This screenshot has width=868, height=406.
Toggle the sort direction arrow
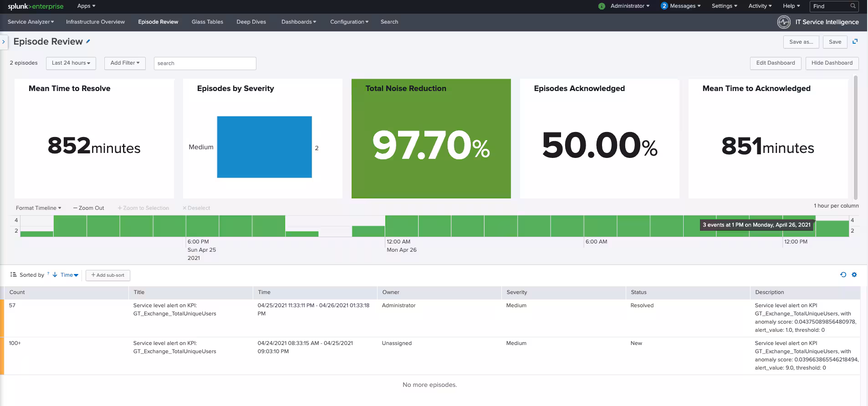(55, 275)
